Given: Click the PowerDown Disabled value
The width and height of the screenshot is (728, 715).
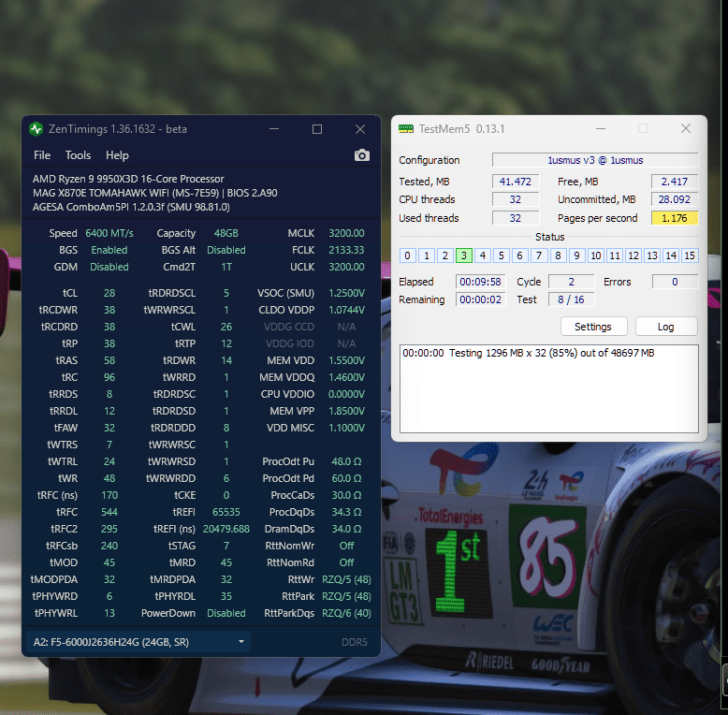Looking at the screenshot, I should click(226, 613).
